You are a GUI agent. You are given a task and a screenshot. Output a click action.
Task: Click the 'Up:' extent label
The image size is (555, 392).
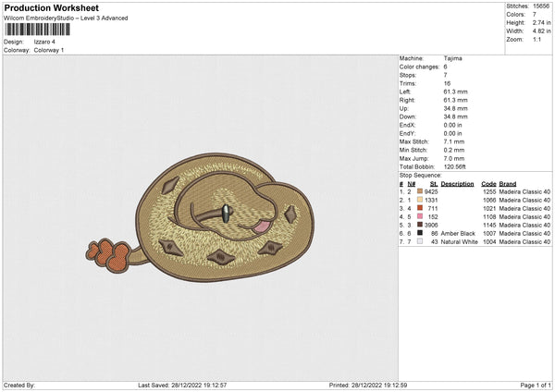click(404, 108)
